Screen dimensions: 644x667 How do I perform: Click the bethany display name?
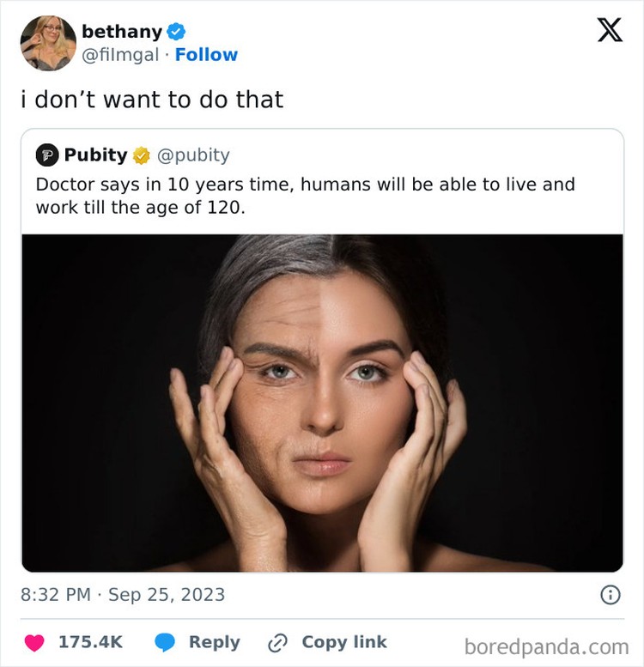tap(122, 32)
